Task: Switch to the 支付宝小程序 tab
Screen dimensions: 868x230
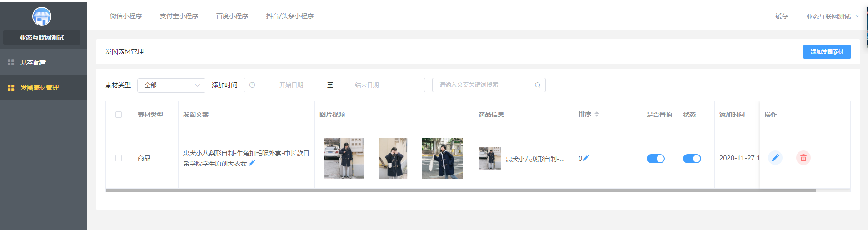Action: click(179, 16)
